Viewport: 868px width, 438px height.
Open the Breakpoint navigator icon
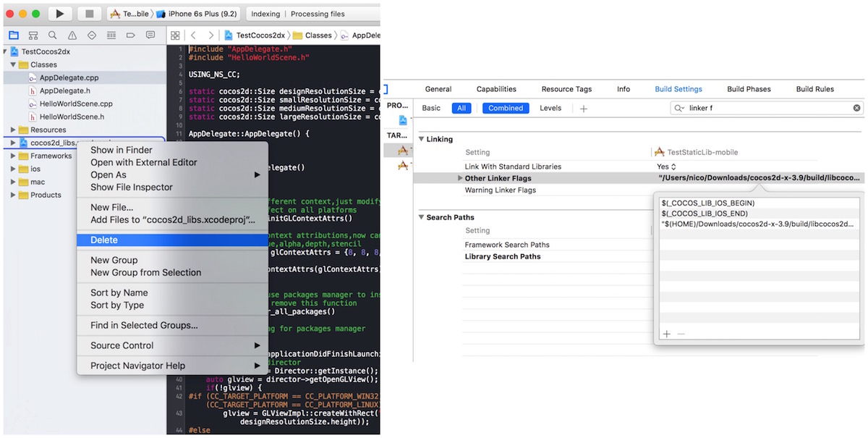click(x=132, y=35)
